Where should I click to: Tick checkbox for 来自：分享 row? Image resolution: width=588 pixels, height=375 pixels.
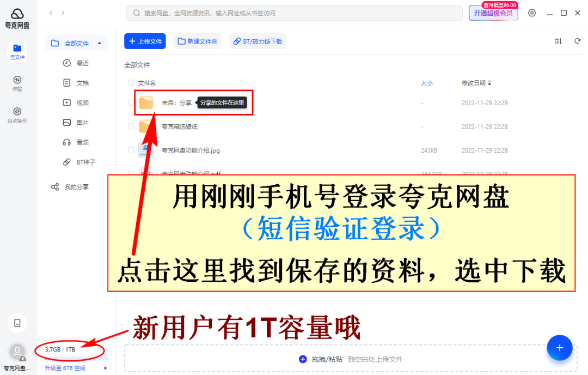131,102
